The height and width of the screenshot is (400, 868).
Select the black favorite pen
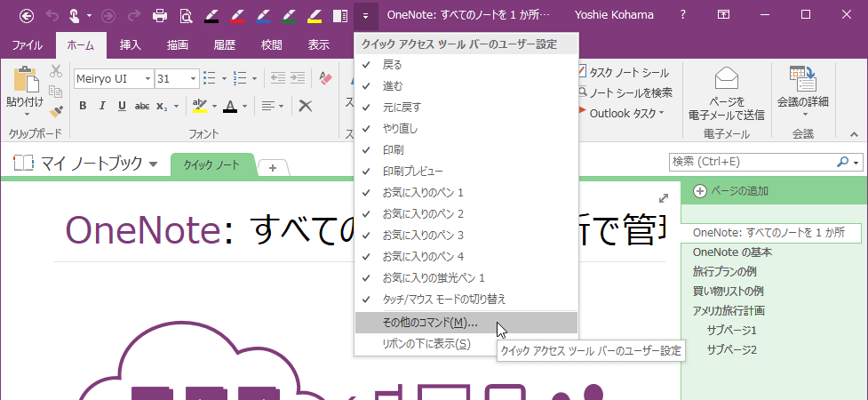[211, 15]
